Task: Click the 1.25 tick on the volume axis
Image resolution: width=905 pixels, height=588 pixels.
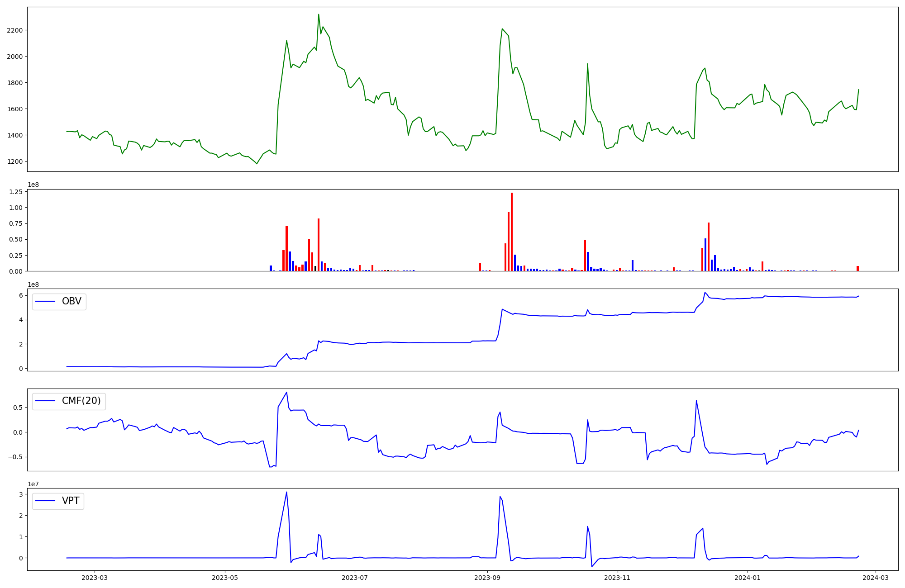Action: click(x=16, y=192)
